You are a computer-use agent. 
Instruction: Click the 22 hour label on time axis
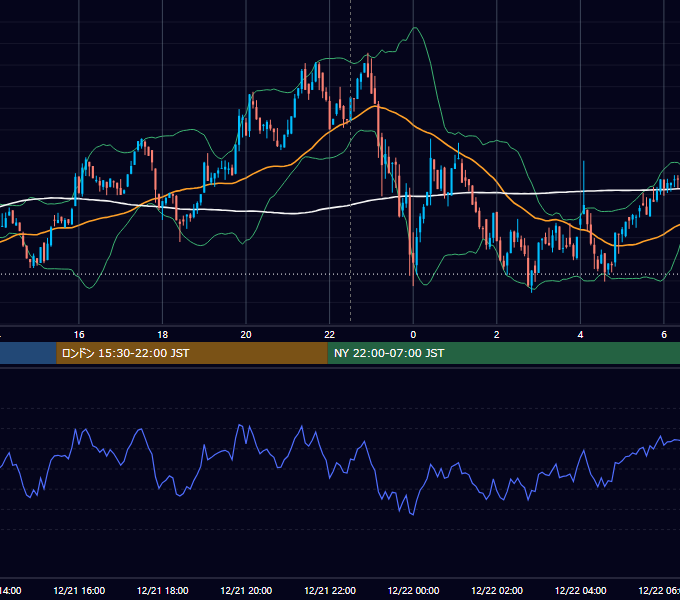click(x=330, y=335)
